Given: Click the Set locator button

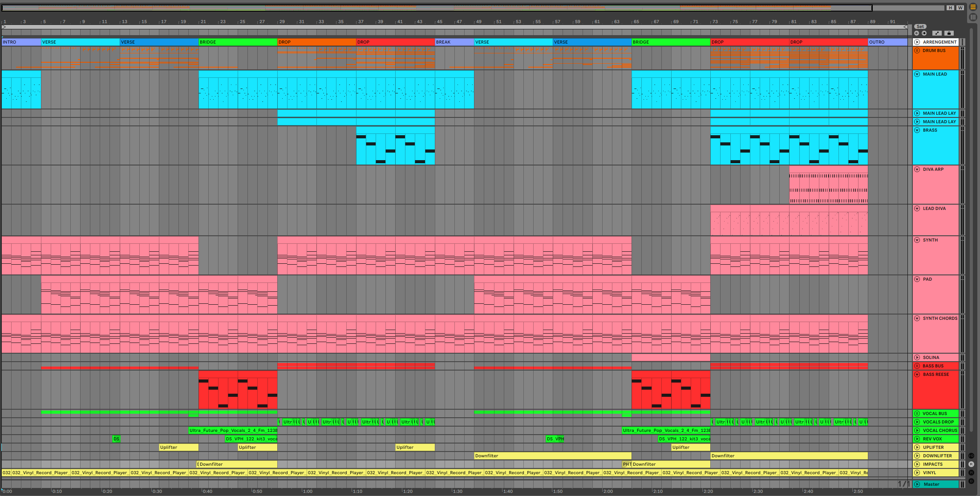Looking at the screenshot, I should pos(920,27).
